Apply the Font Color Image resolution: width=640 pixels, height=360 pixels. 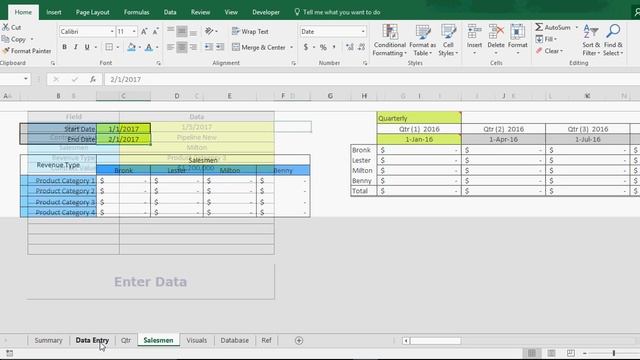(149, 47)
